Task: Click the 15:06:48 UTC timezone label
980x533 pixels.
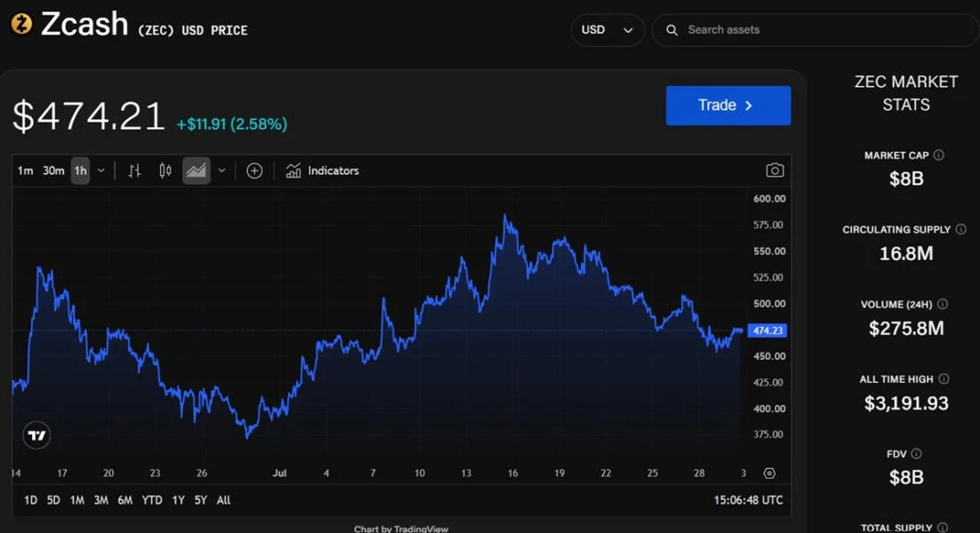Action: (748, 500)
